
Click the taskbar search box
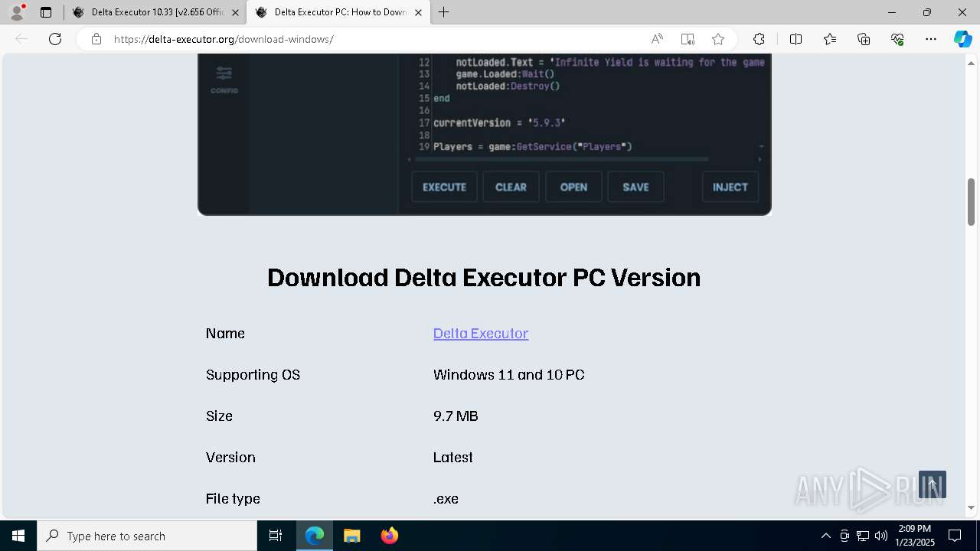[x=147, y=536]
